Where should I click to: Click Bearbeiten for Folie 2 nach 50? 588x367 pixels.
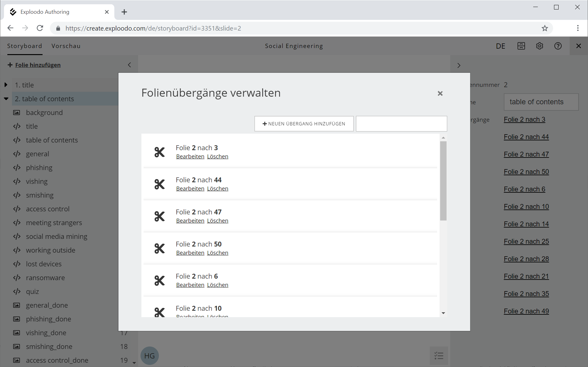coord(190,253)
